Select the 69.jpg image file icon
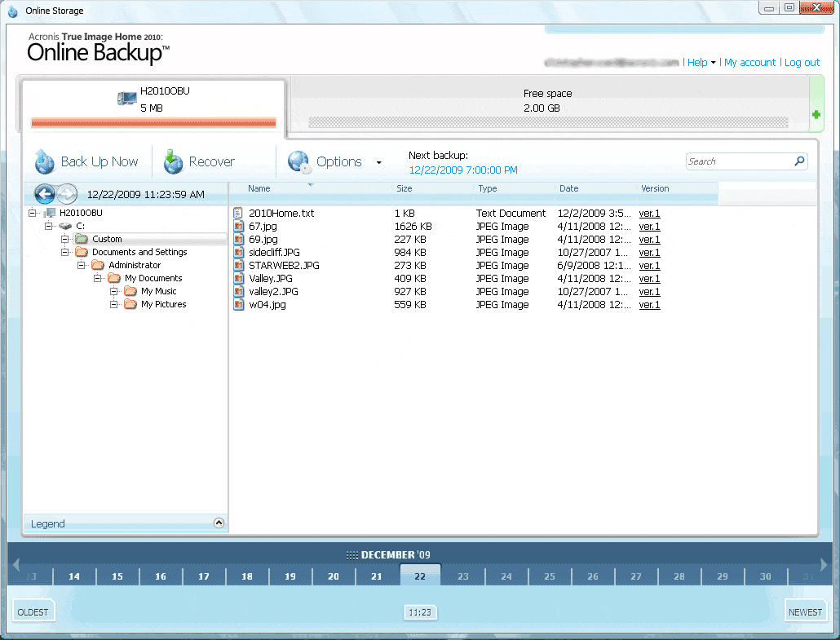The width and height of the screenshot is (840, 640). pos(238,240)
